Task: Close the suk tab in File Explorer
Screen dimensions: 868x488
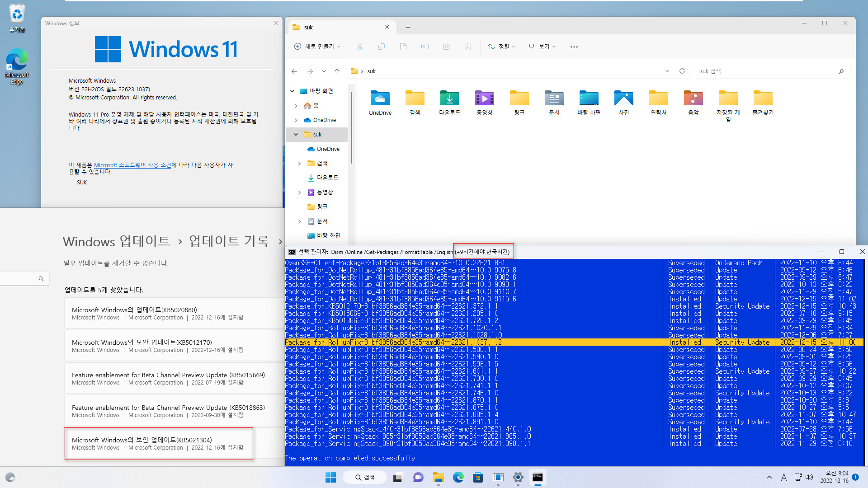Action: coord(387,27)
